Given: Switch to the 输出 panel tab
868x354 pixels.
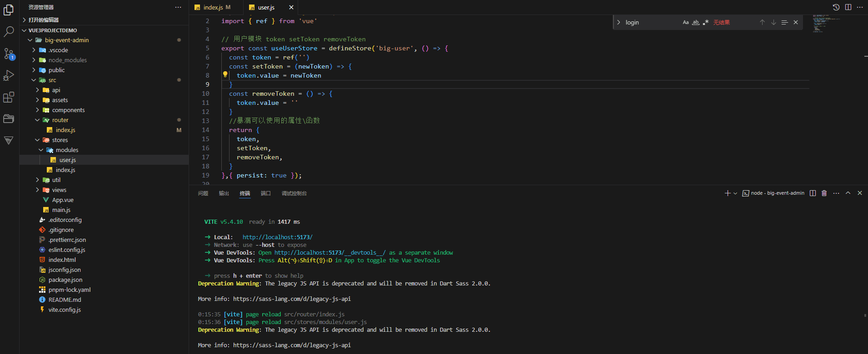Looking at the screenshot, I should coord(224,193).
